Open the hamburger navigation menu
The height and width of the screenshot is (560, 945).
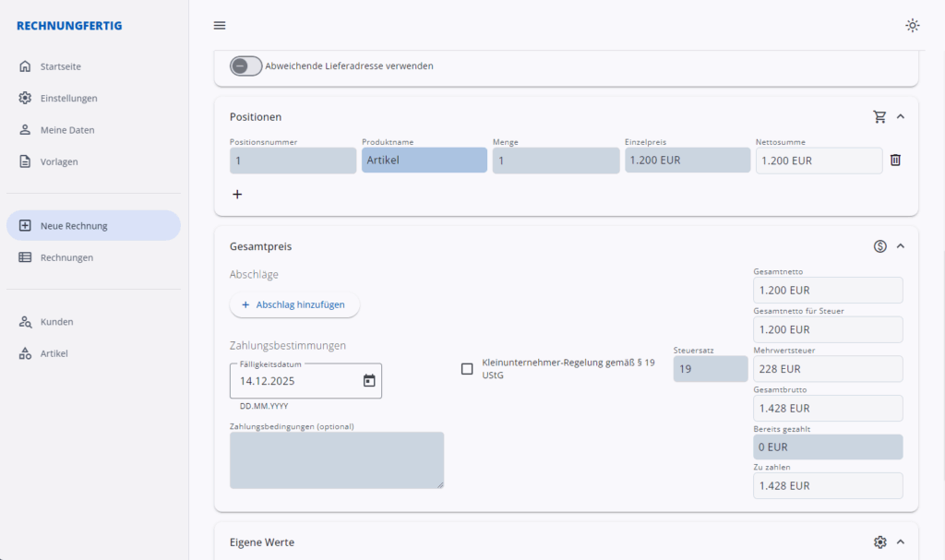[220, 25]
